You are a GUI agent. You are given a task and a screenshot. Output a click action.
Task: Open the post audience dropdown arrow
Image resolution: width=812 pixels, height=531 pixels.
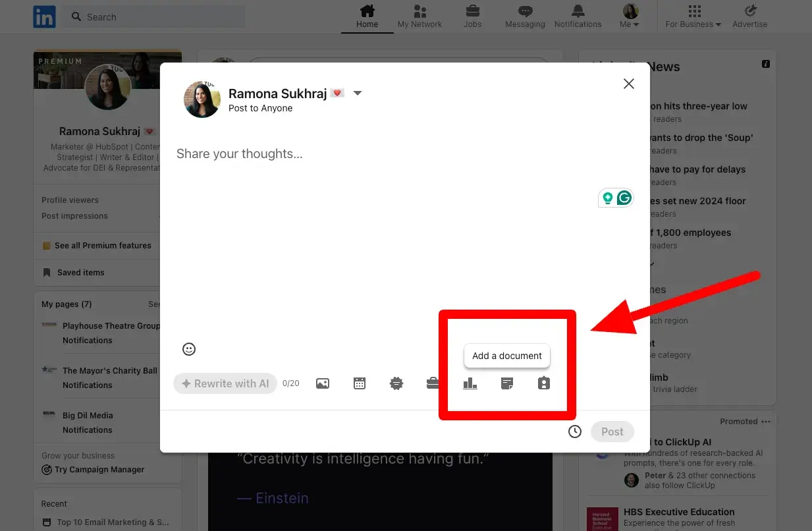(x=358, y=93)
